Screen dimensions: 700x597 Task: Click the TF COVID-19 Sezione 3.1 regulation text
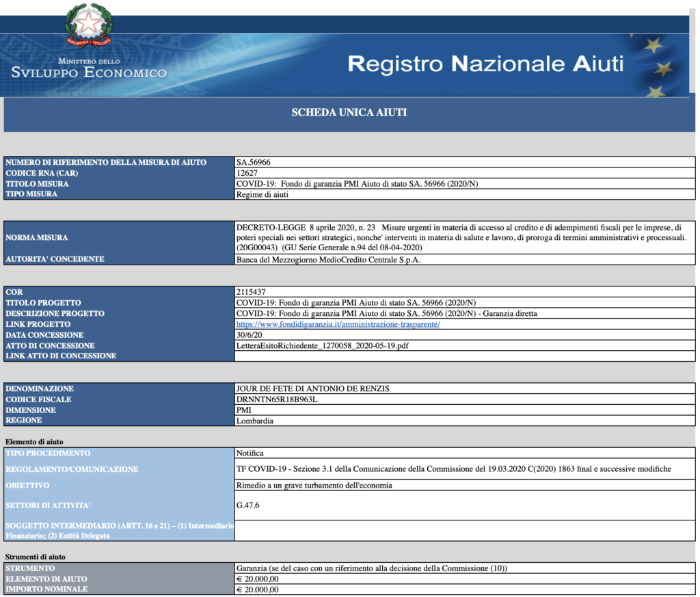click(454, 469)
